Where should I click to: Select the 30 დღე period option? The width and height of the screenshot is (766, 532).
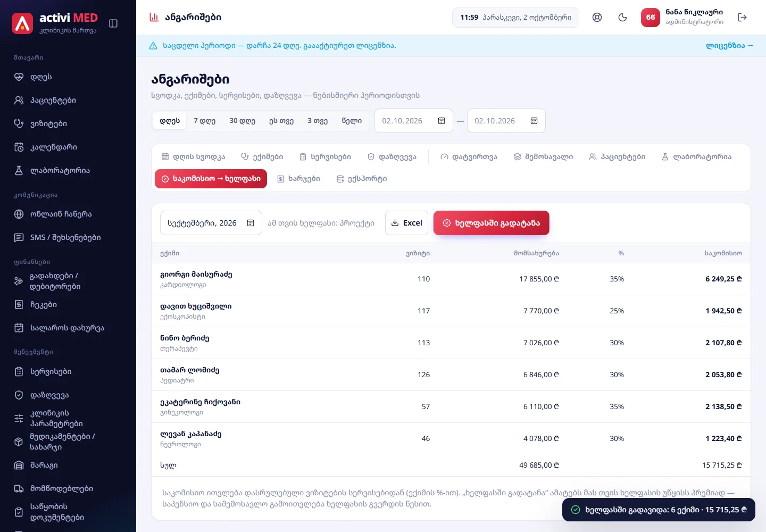pyautogui.click(x=242, y=121)
